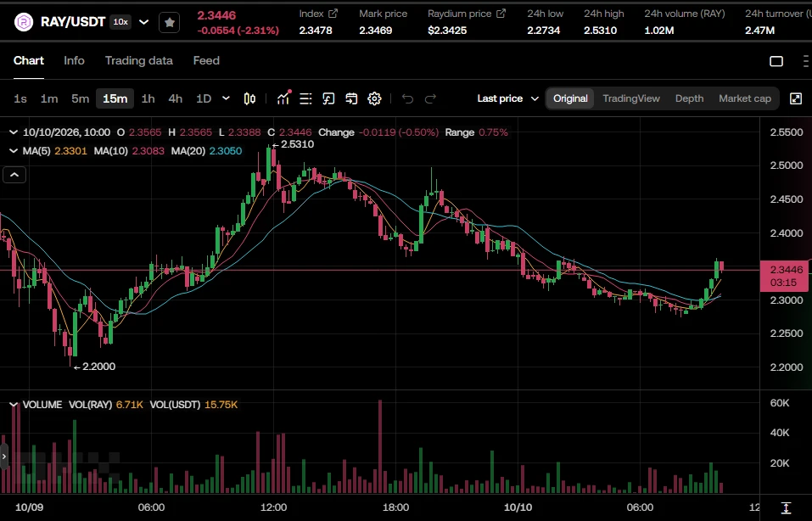Select the Original chart view
This screenshot has height=521, width=812.
[570, 98]
